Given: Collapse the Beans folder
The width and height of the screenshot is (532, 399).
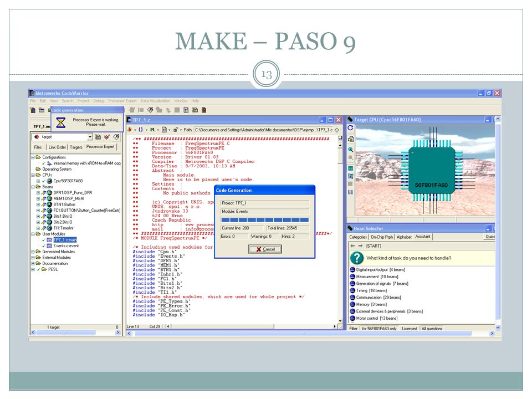Looking at the screenshot, I should [x=33, y=187].
